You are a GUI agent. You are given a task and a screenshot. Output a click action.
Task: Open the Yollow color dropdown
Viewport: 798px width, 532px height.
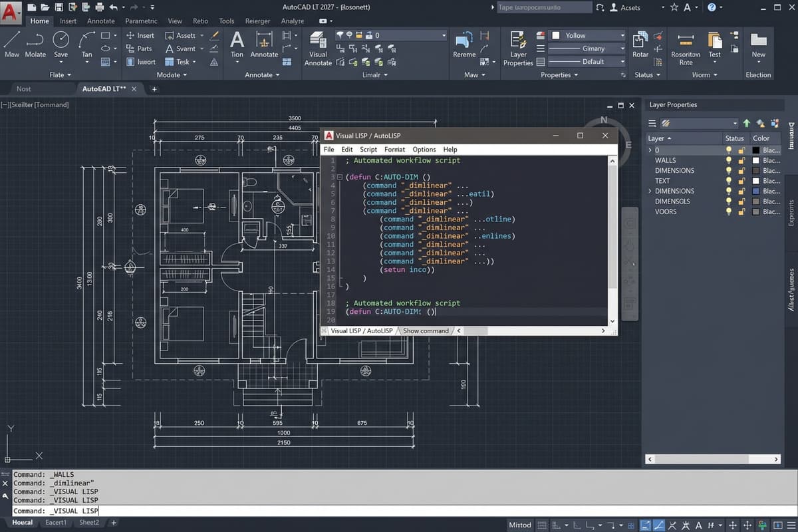587,35
